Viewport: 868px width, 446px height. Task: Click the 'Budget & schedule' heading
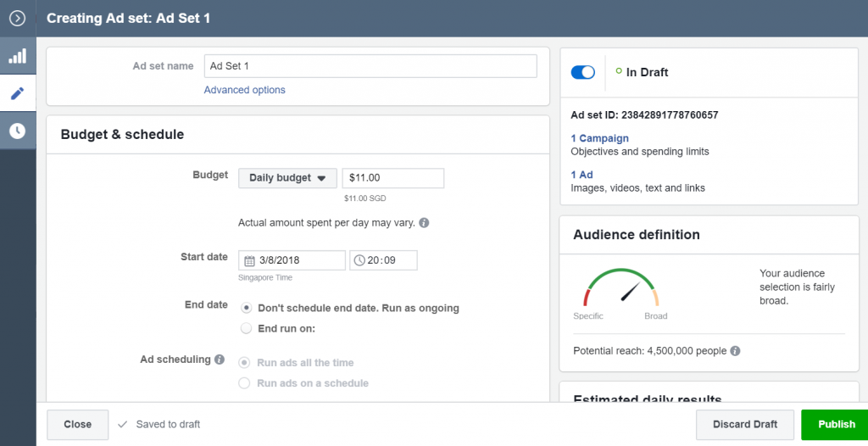coord(122,135)
